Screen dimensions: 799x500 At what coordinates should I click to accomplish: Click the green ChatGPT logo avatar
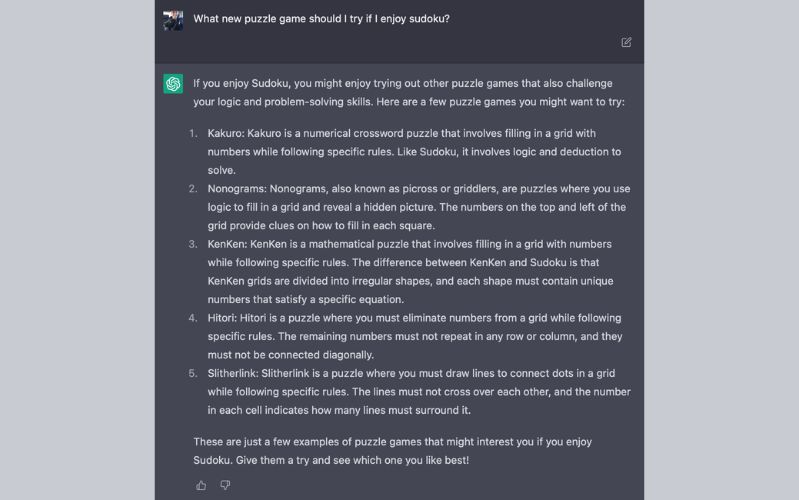click(173, 84)
